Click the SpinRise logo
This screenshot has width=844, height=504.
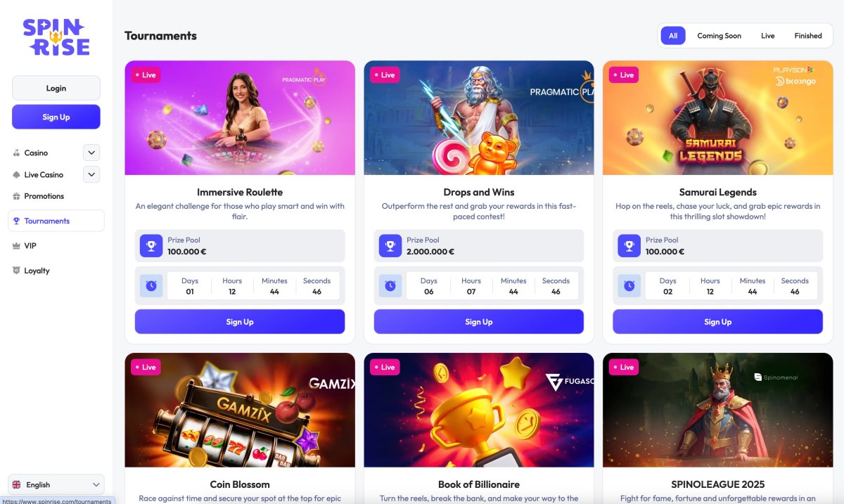click(x=56, y=37)
